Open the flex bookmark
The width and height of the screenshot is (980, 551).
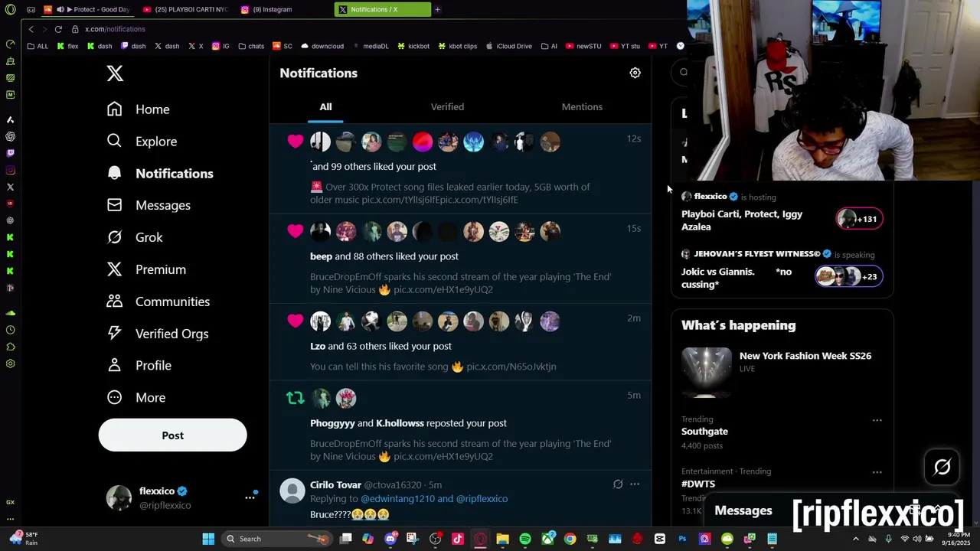coord(67,46)
